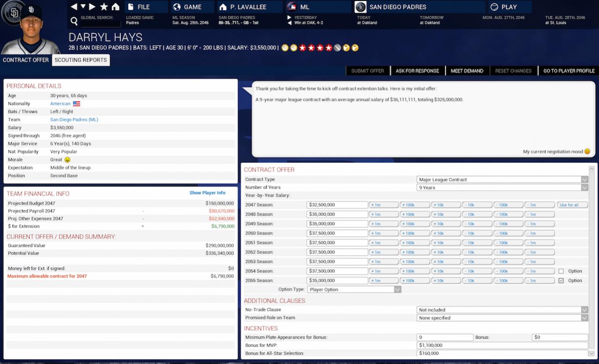This screenshot has height=364, width=599.
Task: Click the bookmark star icon
Action: [104, 7]
